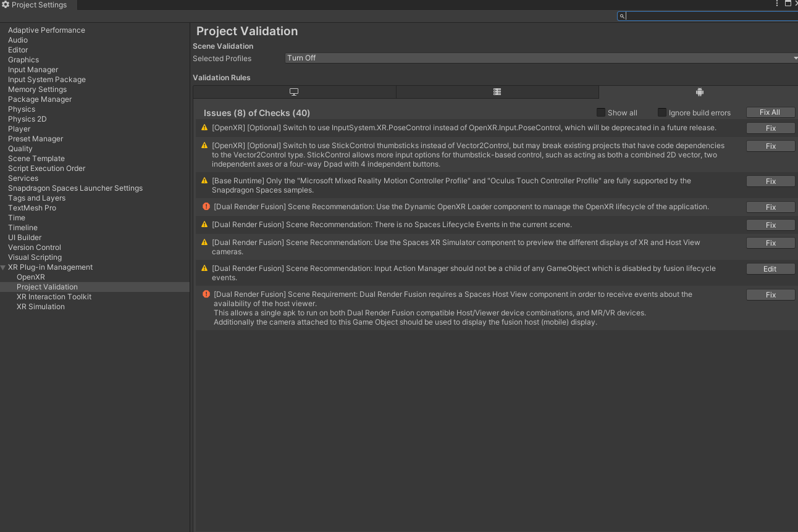Click Edit for the Input Action Manager issue
798x532 pixels.
click(x=770, y=269)
